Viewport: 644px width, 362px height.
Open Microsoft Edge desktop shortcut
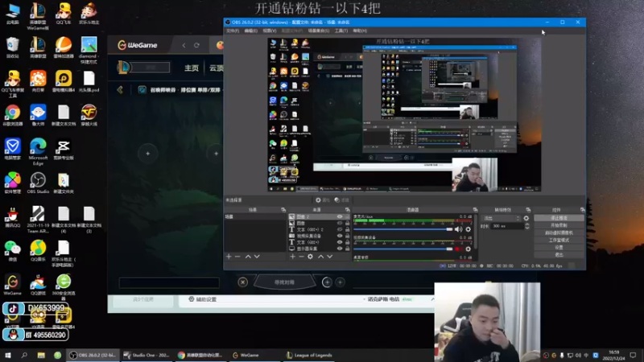(x=38, y=151)
